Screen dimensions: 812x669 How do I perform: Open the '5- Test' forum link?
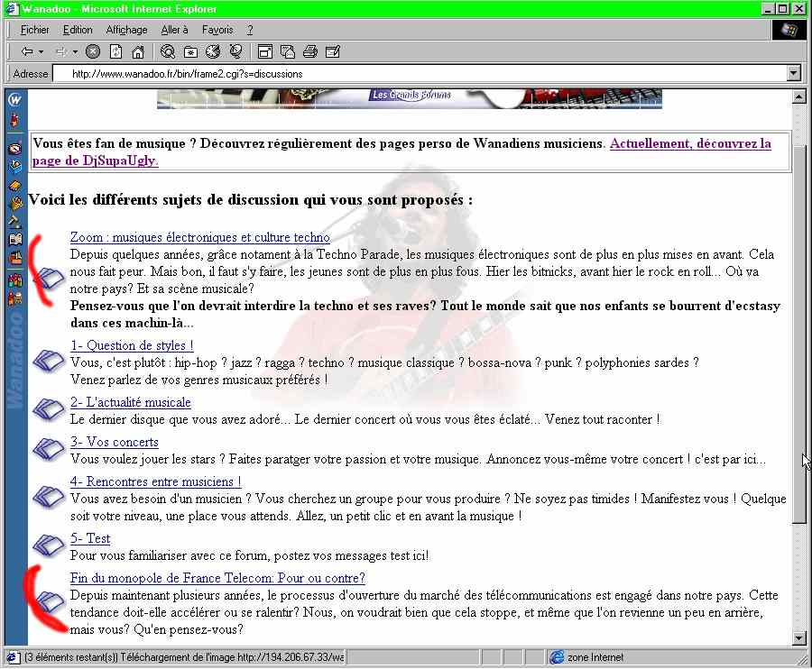pyautogui.click(x=90, y=538)
